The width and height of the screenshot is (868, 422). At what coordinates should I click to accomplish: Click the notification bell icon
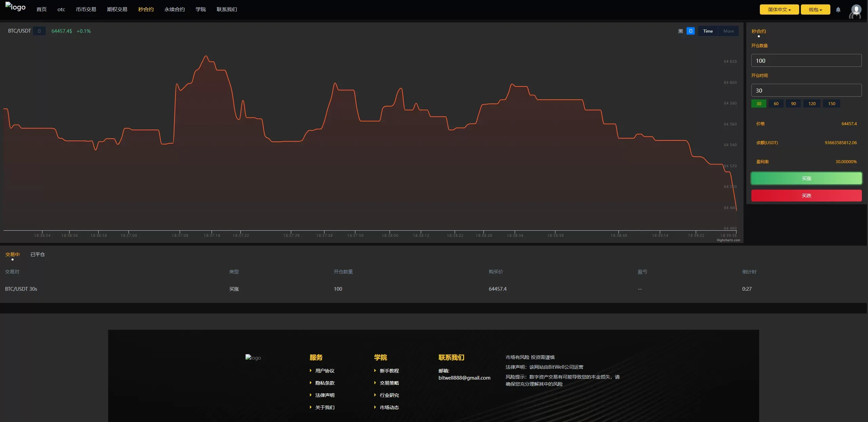[838, 10]
